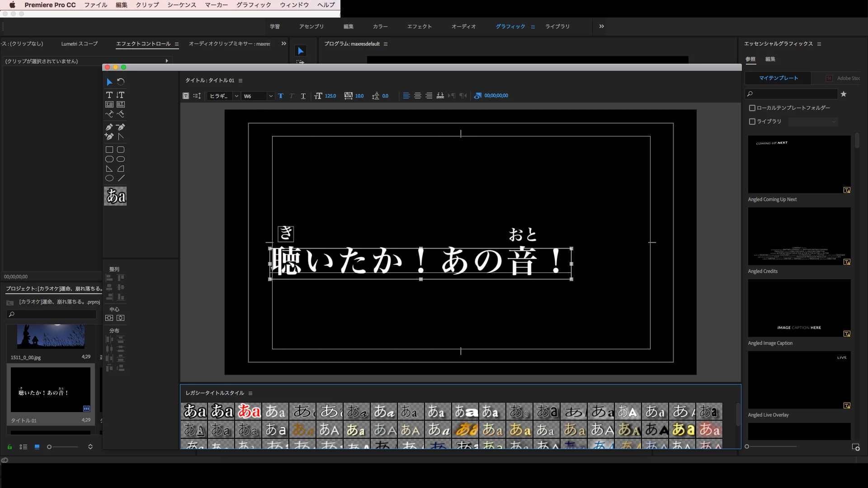Open the program monitor panel menu
The image size is (868, 488).
click(386, 44)
